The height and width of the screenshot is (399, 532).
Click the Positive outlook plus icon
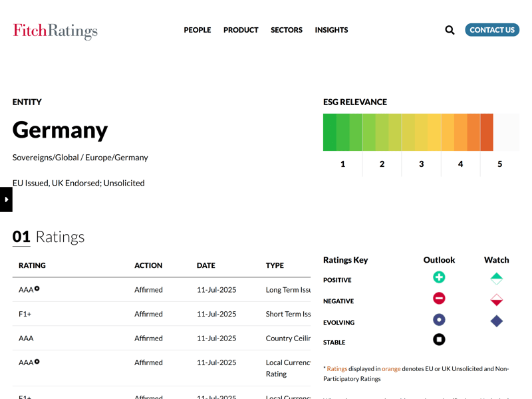[439, 277]
